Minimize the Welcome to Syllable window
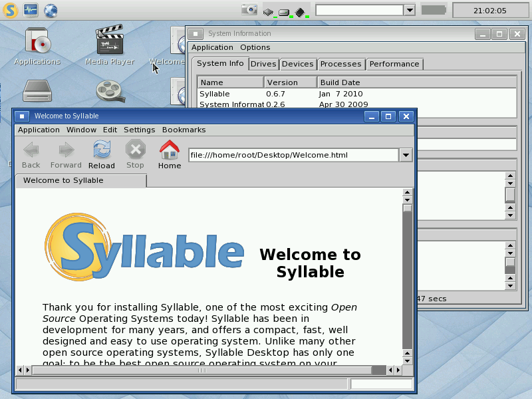The width and height of the screenshot is (532, 399). coord(372,116)
